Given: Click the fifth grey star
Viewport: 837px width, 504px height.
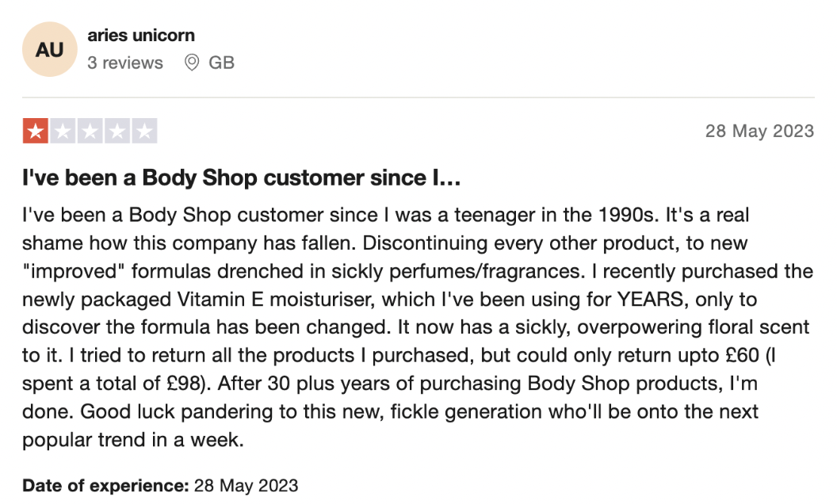Looking at the screenshot, I should coord(145,131).
